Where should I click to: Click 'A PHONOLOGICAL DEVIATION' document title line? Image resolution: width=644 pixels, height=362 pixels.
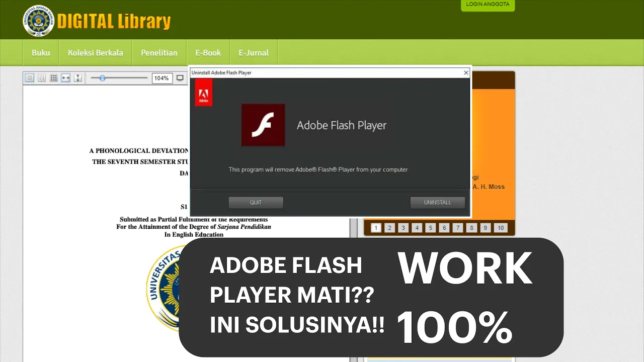(x=139, y=151)
